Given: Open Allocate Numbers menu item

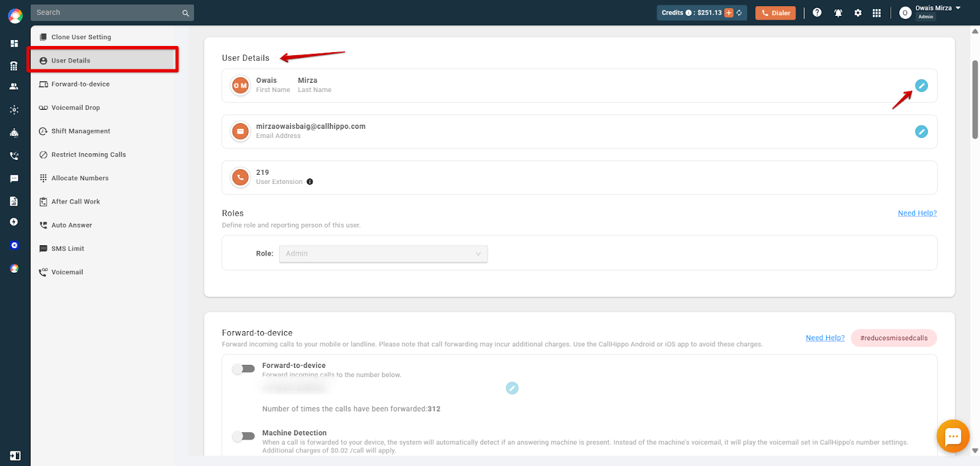Looking at the screenshot, I should click(104, 178).
